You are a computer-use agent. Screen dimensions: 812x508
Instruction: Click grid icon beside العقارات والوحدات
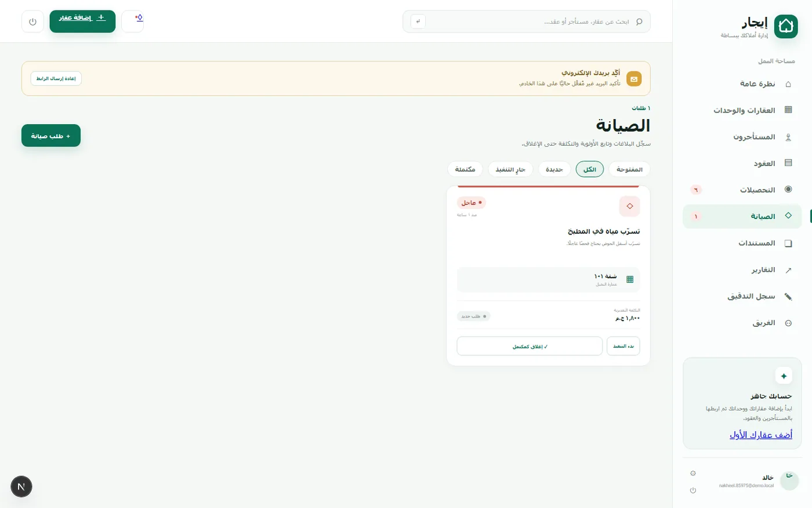(788, 110)
